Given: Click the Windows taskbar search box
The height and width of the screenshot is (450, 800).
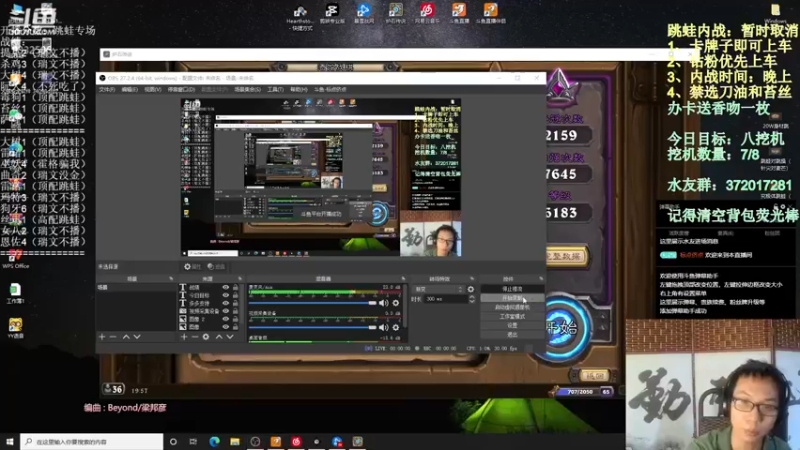Looking at the screenshot, I should click(x=92, y=441).
